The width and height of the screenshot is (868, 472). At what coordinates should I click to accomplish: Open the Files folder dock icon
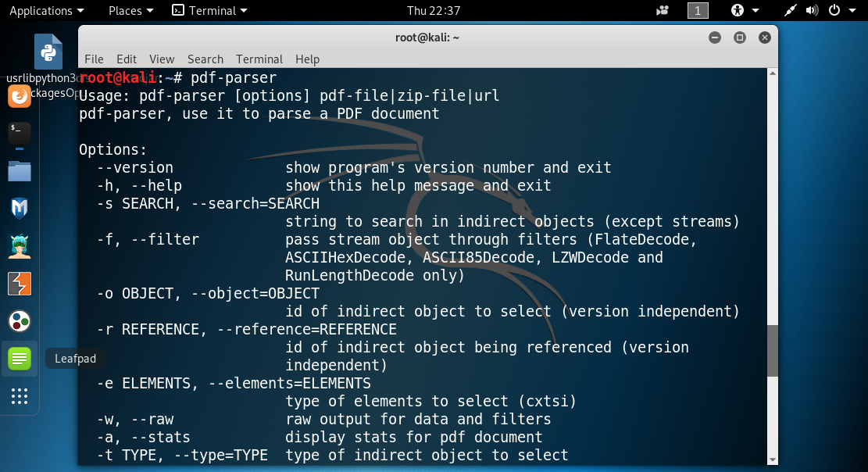[x=20, y=171]
